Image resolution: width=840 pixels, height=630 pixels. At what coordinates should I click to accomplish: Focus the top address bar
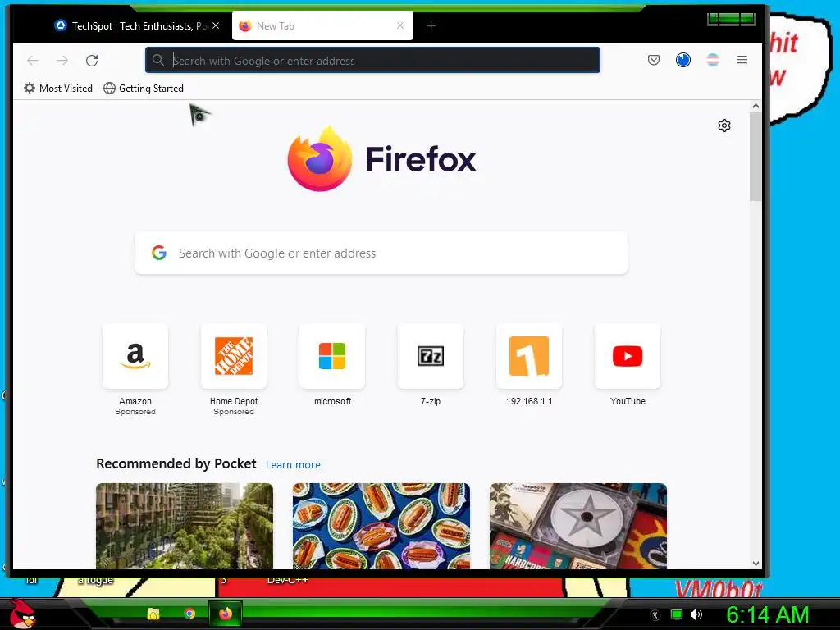pos(372,60)
